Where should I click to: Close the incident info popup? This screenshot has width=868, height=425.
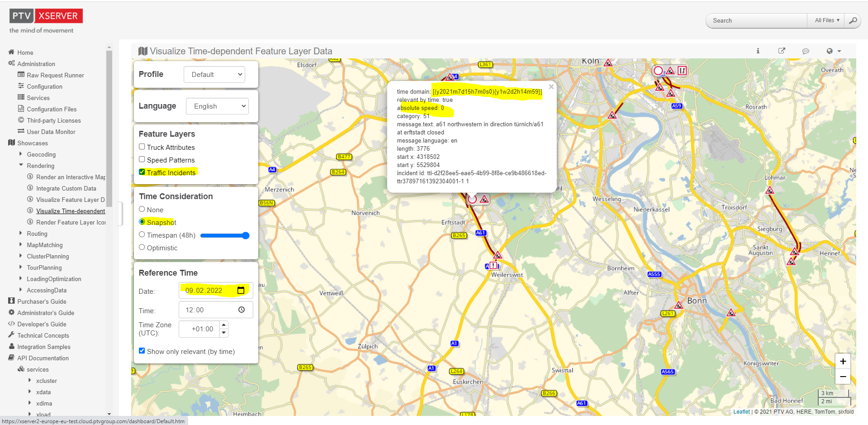click(x=551, y=87)
